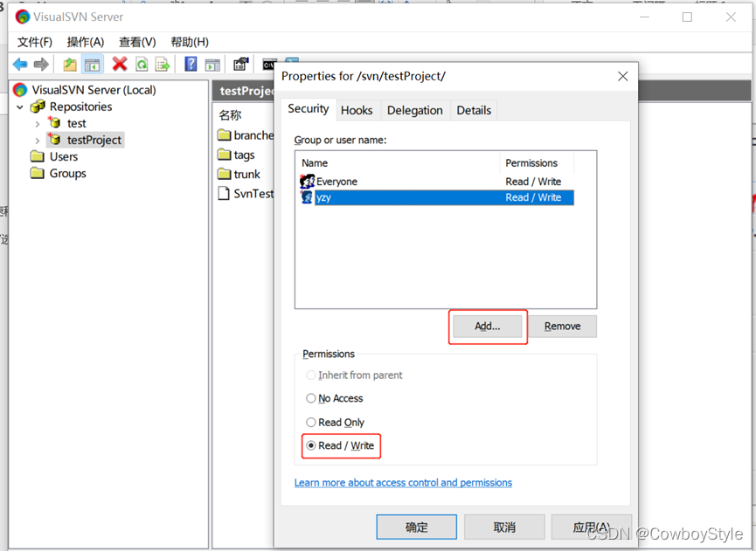Image resolution: width=756 pixels, height=551 pixels.
Task: Switch to the Hooks tab
Action: [x=357, y=110]
